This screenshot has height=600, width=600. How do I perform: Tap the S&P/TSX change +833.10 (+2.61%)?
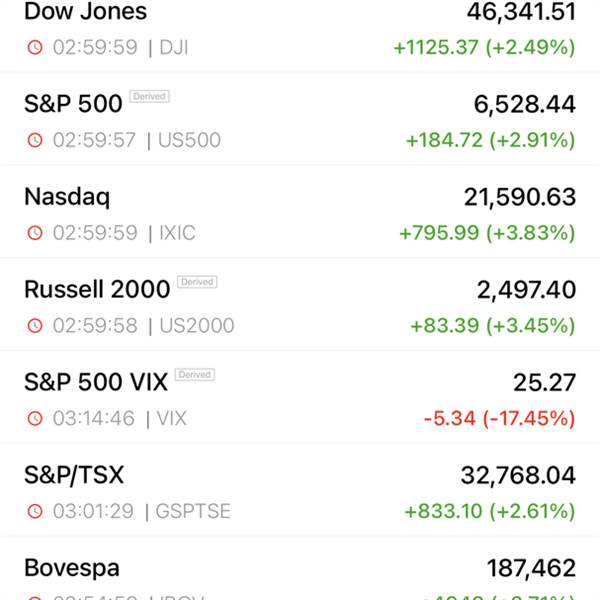tap(490, 511)
